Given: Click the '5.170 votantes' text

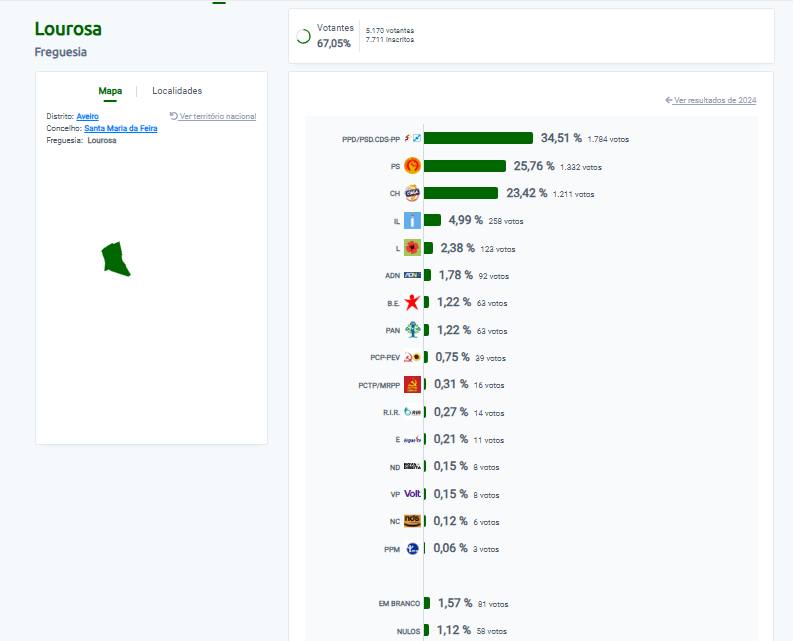Looking at the screenshot, I should coord(390,30).
